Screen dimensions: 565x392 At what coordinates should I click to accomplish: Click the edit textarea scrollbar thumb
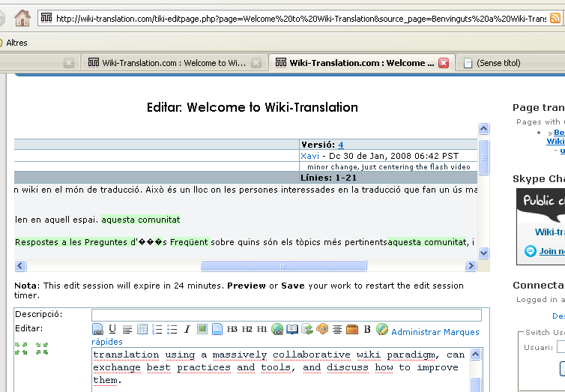[476, 385]
